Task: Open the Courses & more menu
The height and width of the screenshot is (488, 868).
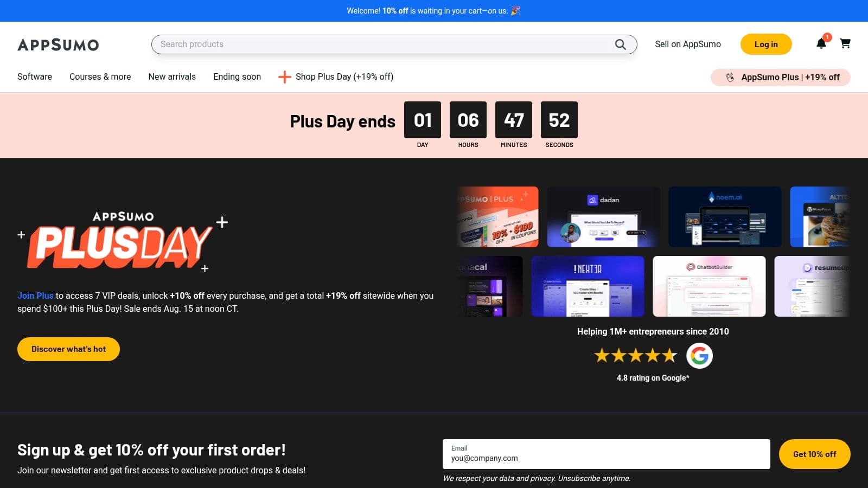Action: pyautogui.click(x=100, y=76)
